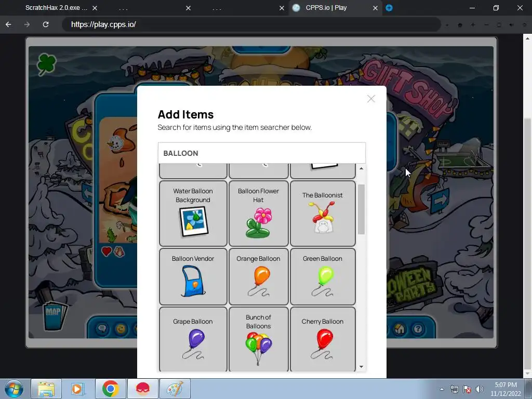Click the igloo home icon in game toolbar
Screen dimensions: 532x399
point(400,329)
